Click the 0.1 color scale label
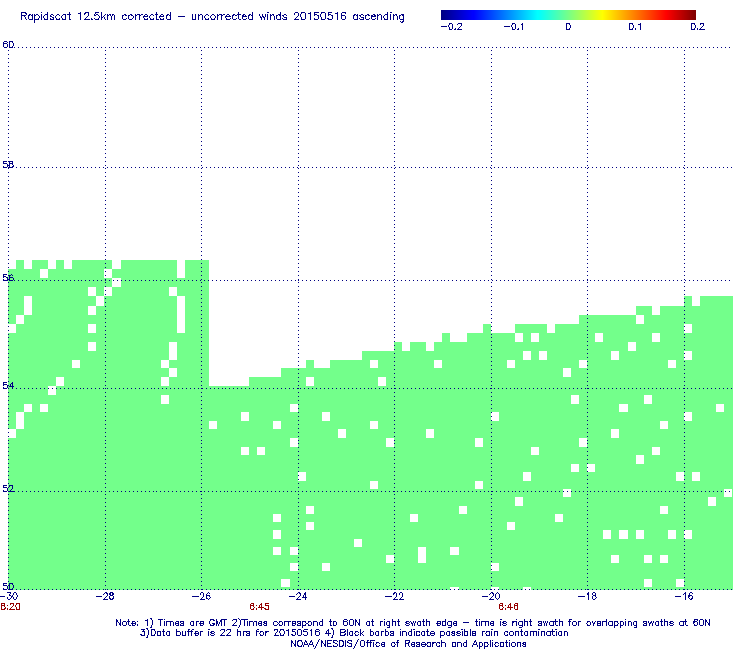The image size is (740, 650). coord(635,27)
